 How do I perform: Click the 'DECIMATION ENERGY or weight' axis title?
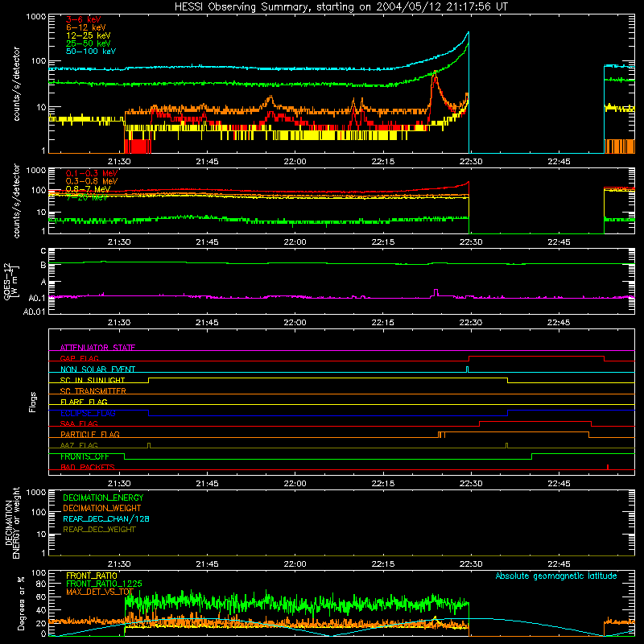point(12,522)
